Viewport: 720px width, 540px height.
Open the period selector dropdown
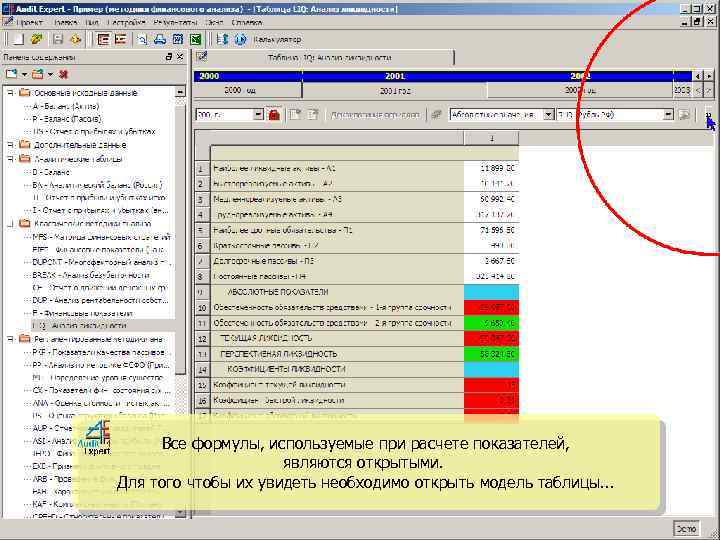259,114
